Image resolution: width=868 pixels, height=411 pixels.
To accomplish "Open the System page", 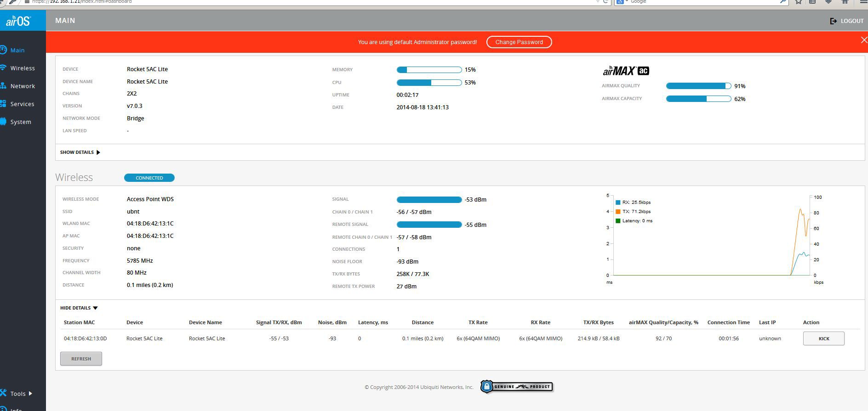I will [x=21, y=122].
